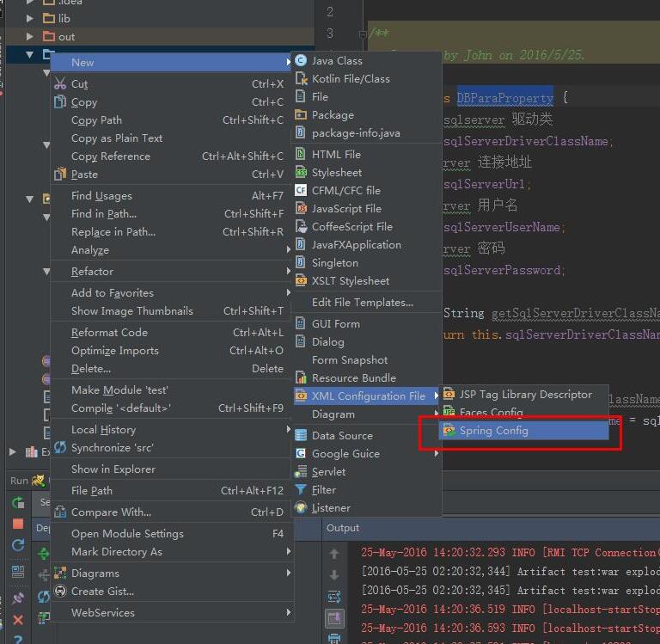Click the red Stop button in Run panel

tap(18, 524)
